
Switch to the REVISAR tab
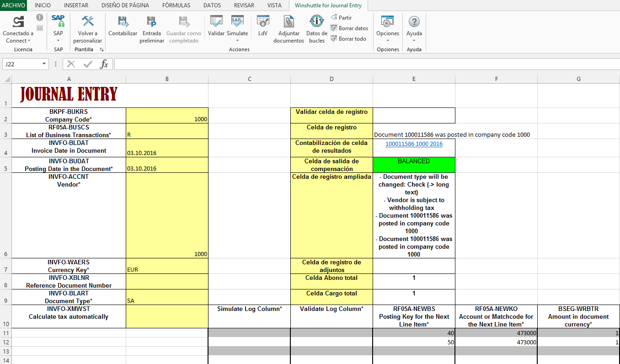[244, 5]
